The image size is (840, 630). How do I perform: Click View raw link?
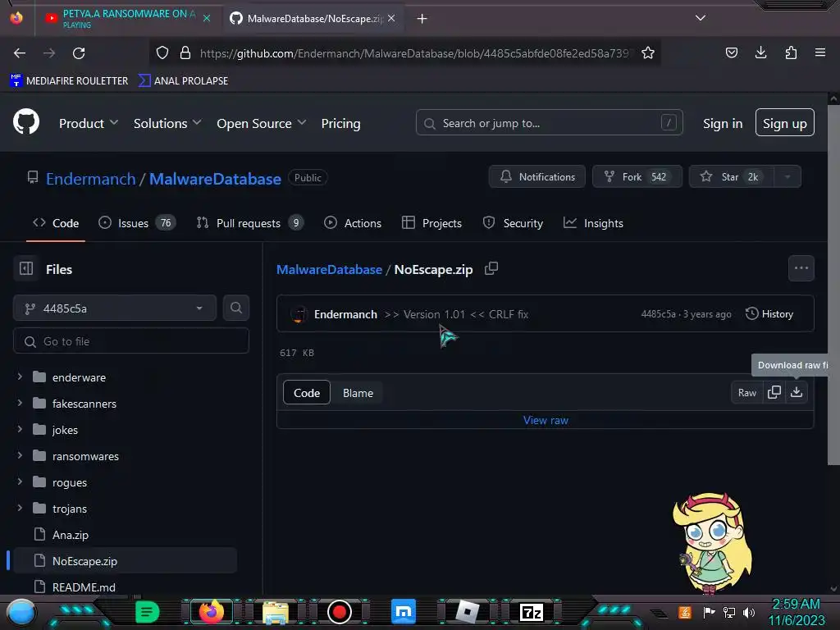(546, 420)
